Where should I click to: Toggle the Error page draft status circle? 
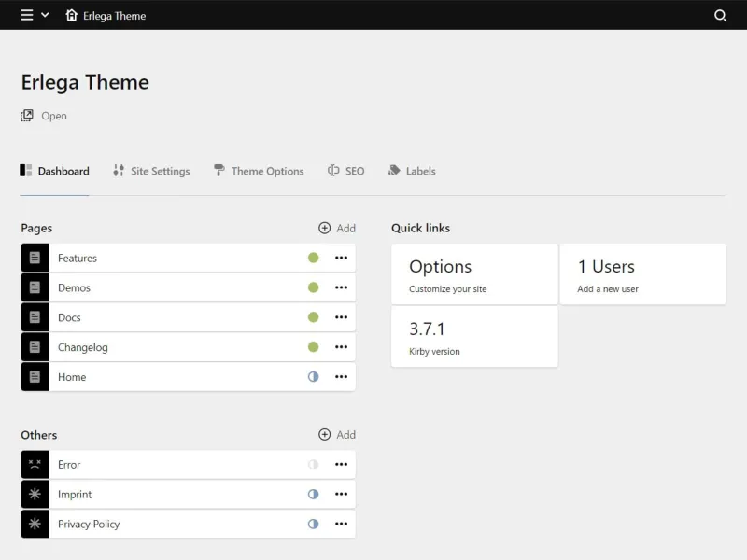point(313,464)
